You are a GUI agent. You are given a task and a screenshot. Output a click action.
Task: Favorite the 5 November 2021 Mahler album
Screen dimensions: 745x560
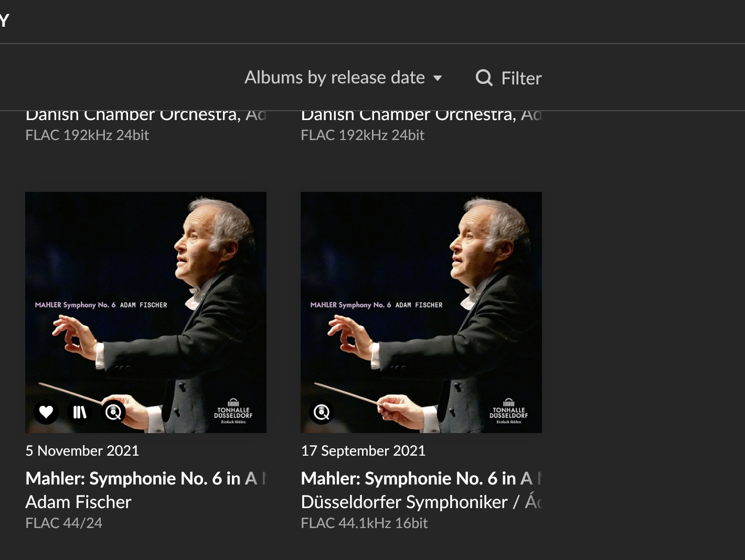tap(46, 412)
